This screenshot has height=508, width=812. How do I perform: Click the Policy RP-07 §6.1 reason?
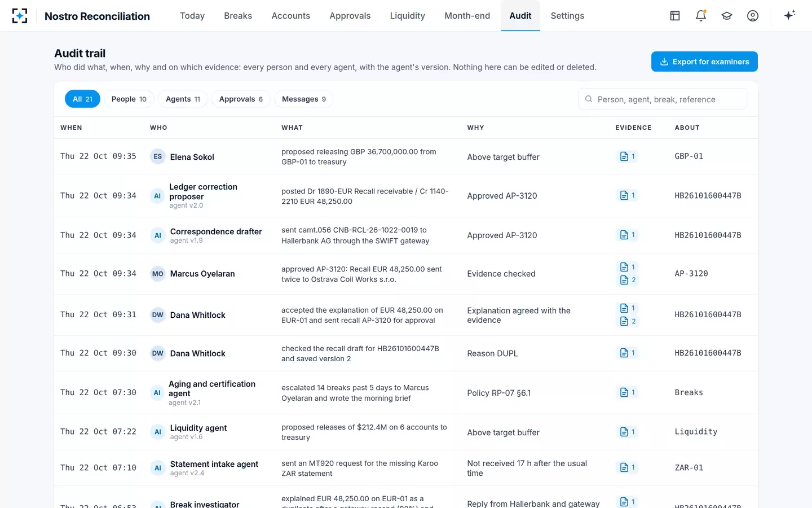(x=499, y=393)
